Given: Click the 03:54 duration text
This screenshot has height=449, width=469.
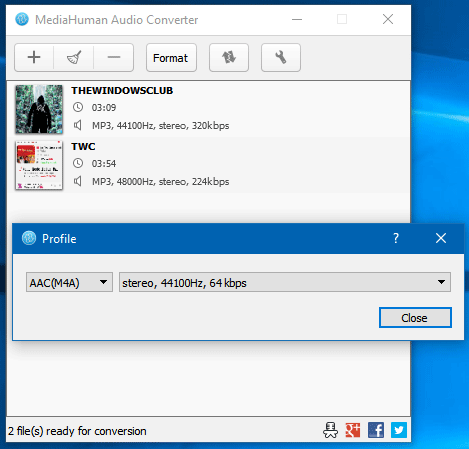Looking at the screenshot, I should coord(104,164).
